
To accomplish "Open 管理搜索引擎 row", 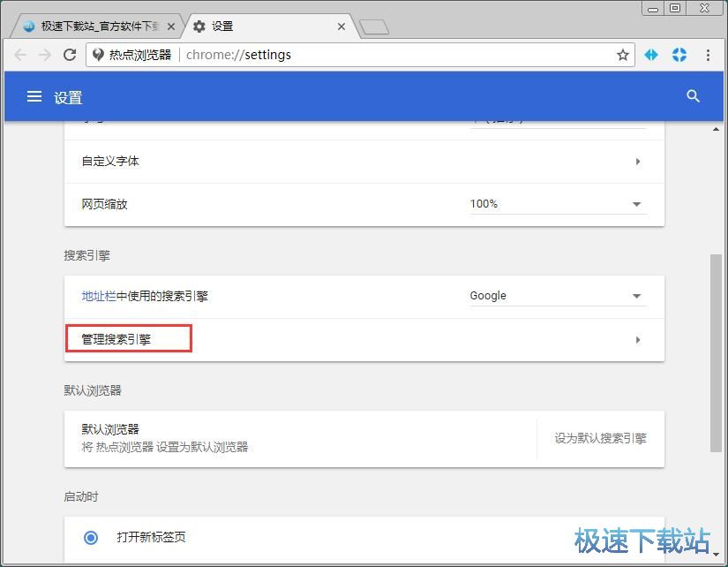I will point(364,340).
